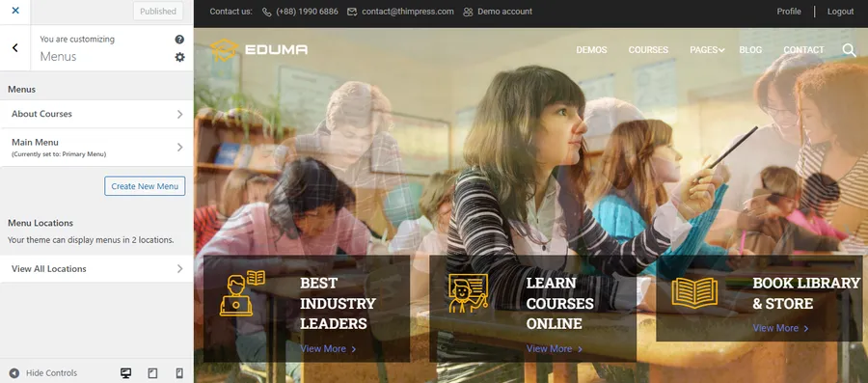Switch to tablet preview icon
The width and height of the screenshot is (868, 383).
click(x=152, y=373)
